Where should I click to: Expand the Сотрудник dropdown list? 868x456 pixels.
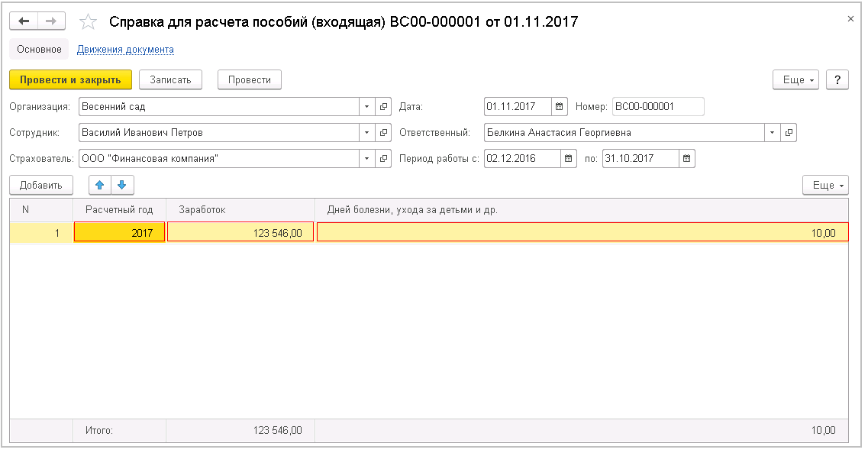[x=366, y=133]
